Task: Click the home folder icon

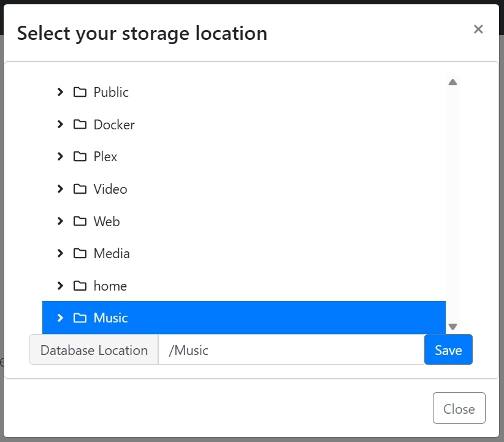Action: [80, 286]
